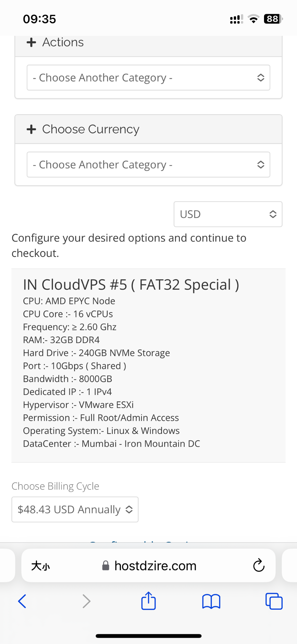297x644 pixels.
Task: Open the Safari share sheet
Action: (x=148, y=601)
